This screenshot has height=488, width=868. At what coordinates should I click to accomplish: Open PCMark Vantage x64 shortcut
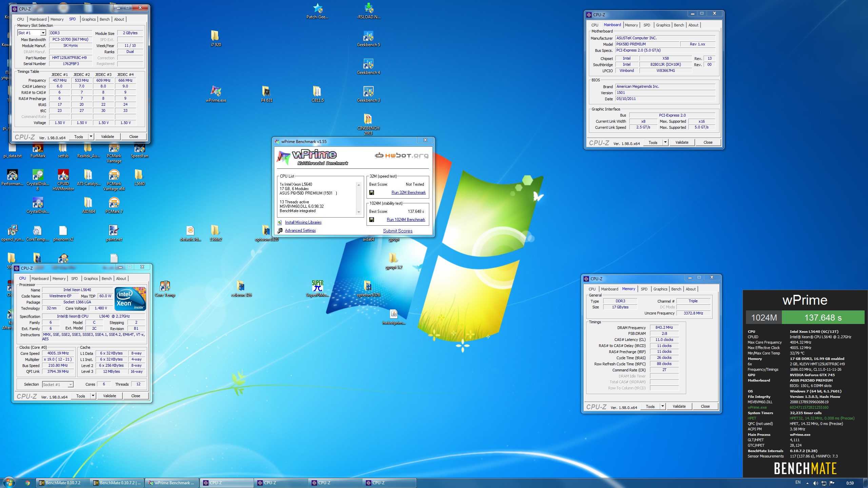click(114, 180)
